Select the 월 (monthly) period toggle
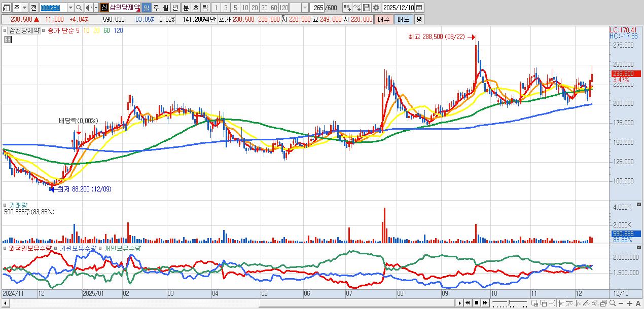Image resolution: width=644 pixels, height=309 pixels. coord(165,8)
